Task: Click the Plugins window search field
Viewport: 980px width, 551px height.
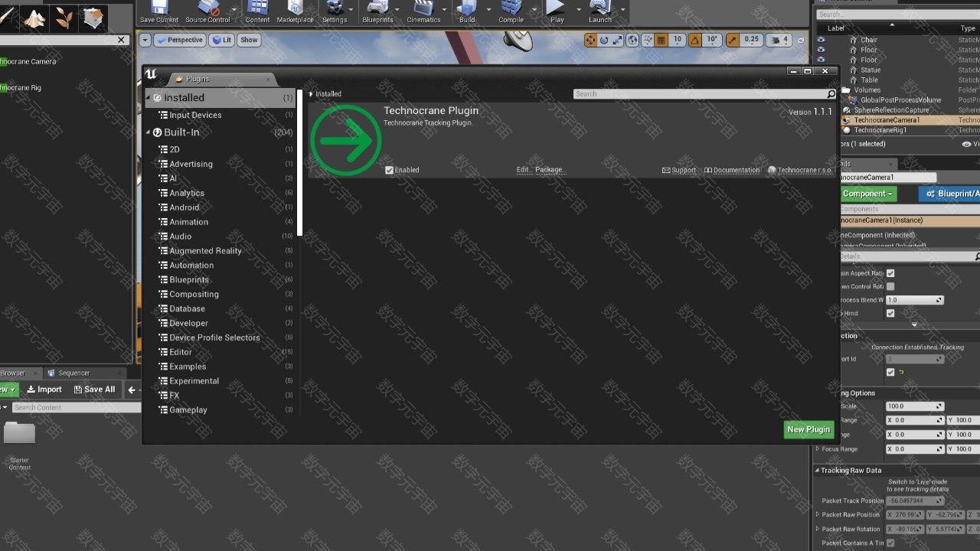Action: (699, 94)
